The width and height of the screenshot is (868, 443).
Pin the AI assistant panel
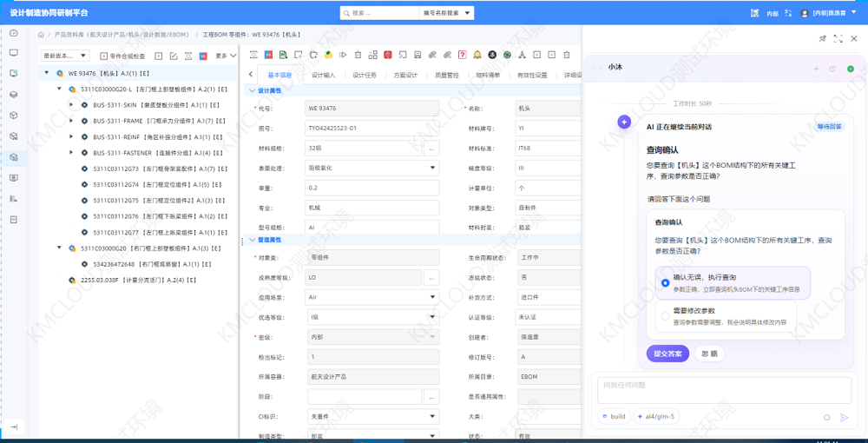823,39
